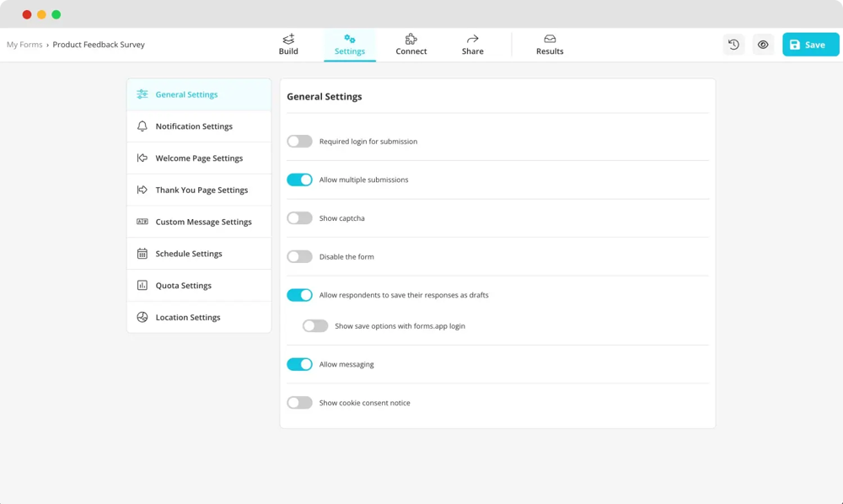Click the Save button
Image resolution: width=843 pixels, height=504 pixels.
(x=810, y=44)
